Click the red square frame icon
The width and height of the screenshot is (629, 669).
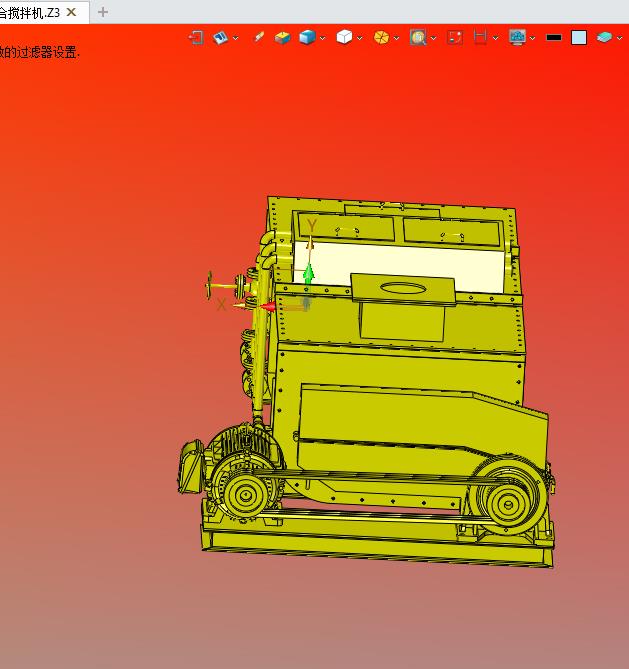[x=455, y=38]
